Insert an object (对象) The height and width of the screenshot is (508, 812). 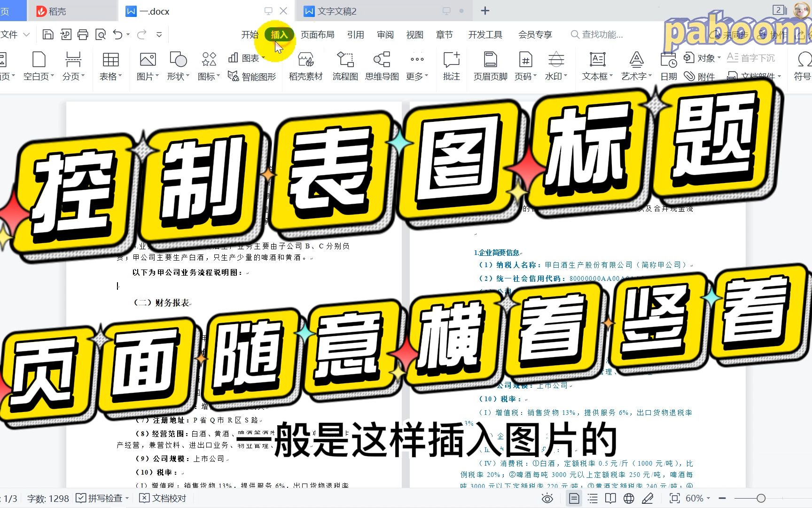pos(702,58)
